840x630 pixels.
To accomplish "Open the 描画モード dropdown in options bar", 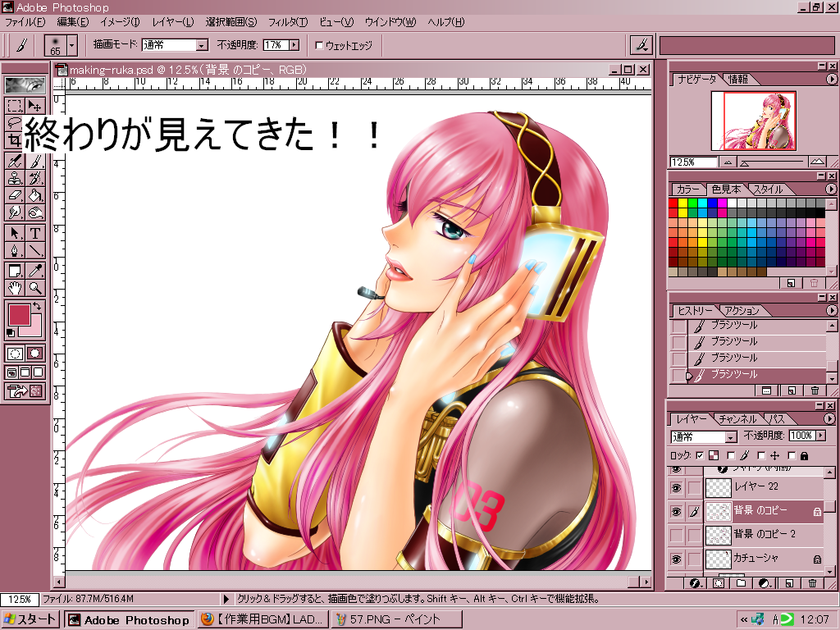I will [201, 45].
